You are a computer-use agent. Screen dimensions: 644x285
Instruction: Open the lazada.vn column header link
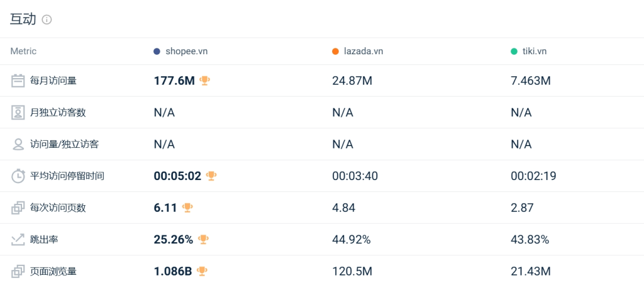coord(364,51)
